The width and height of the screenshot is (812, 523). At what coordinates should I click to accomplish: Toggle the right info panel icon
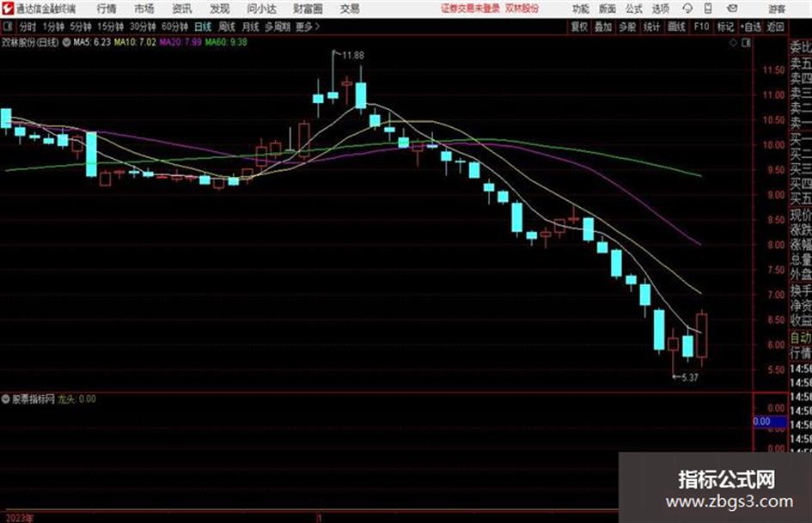click(746, 43)
